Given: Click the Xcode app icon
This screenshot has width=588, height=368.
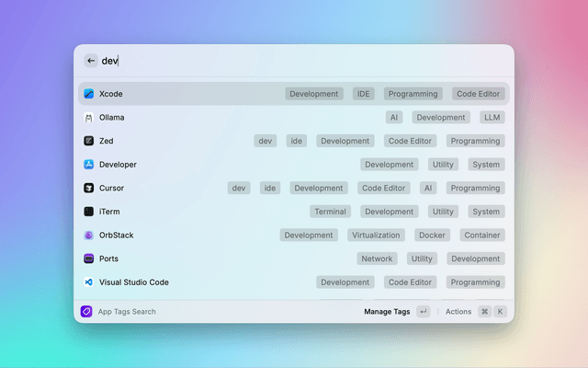Looking at the screenshot, I should [89, 94].
